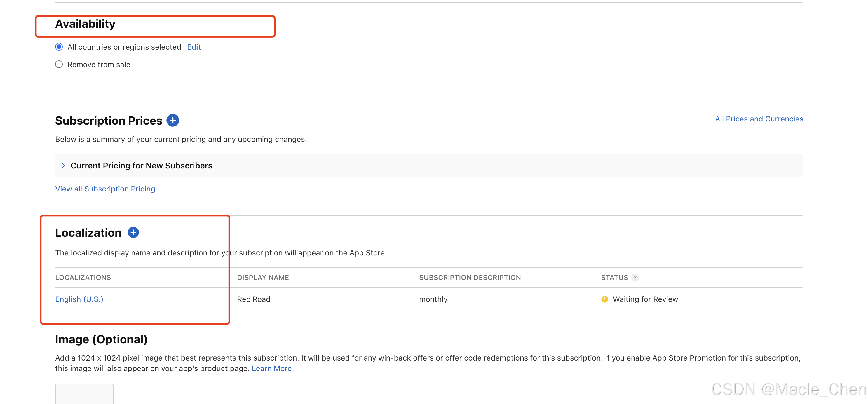Expand Current Pricing for New Subscribers chevron

click(x=63, y=166)
